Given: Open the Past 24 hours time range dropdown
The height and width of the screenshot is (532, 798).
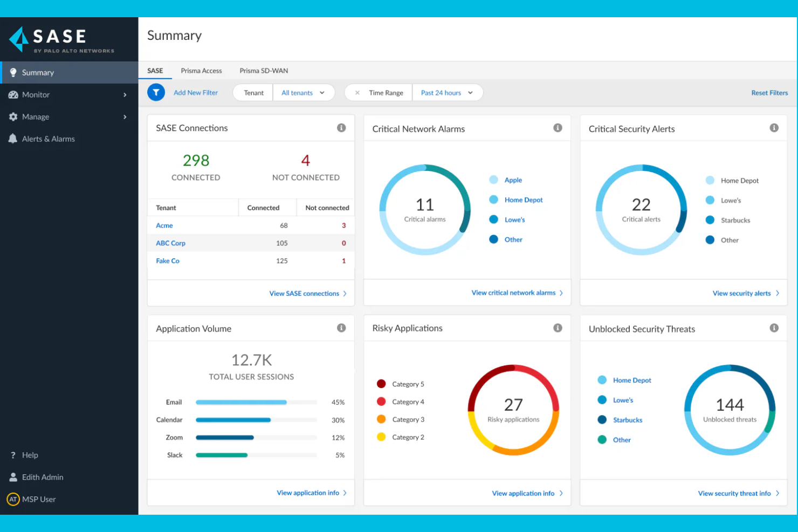Looking at the screenshot, I should pyautogui.click(x=446, y=92).
